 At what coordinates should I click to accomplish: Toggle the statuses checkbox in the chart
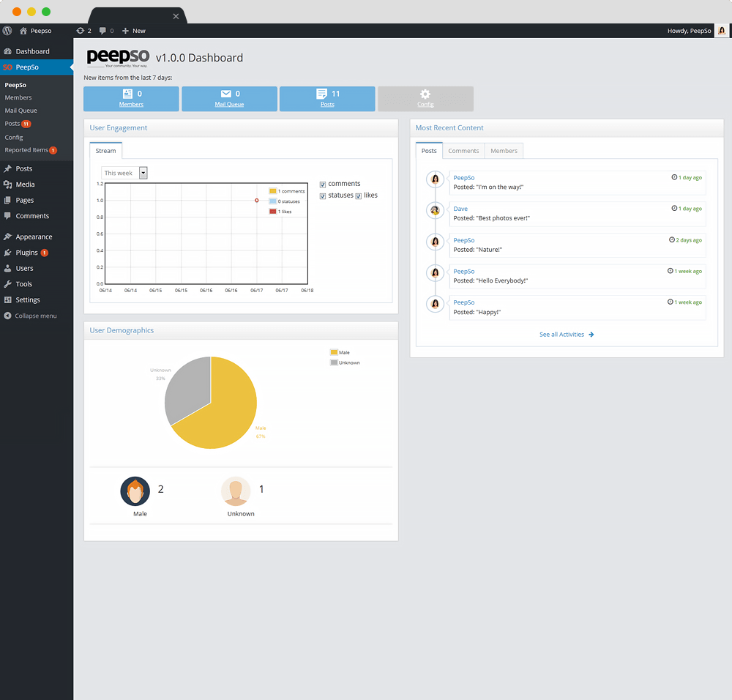click(x=323, y=196)
